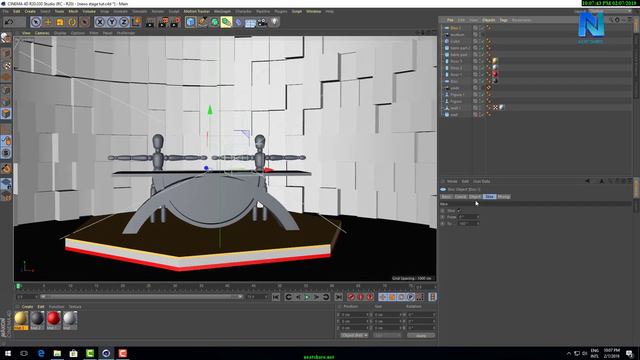640x360 pixels.
Task: Click the Camera object icon
Action: [262, 22]
